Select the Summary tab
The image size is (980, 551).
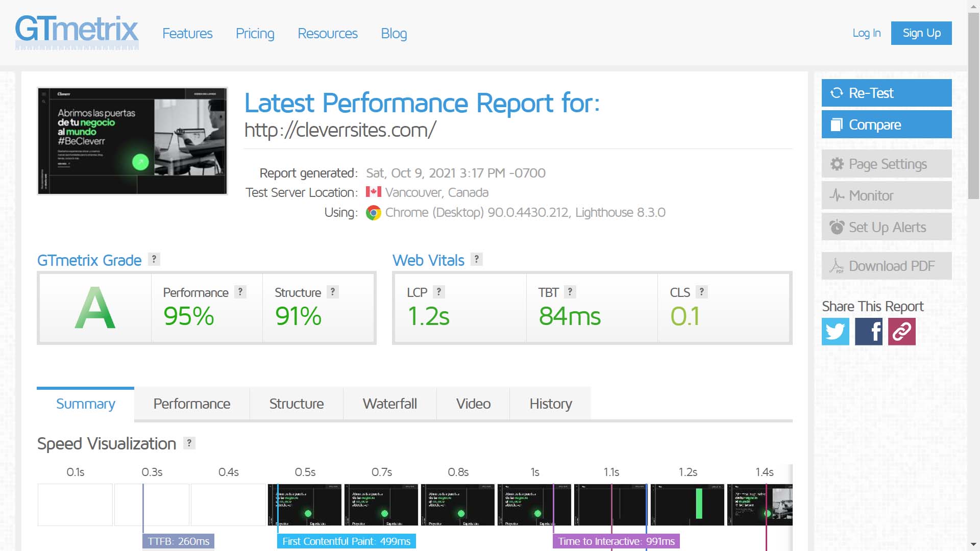85,404
